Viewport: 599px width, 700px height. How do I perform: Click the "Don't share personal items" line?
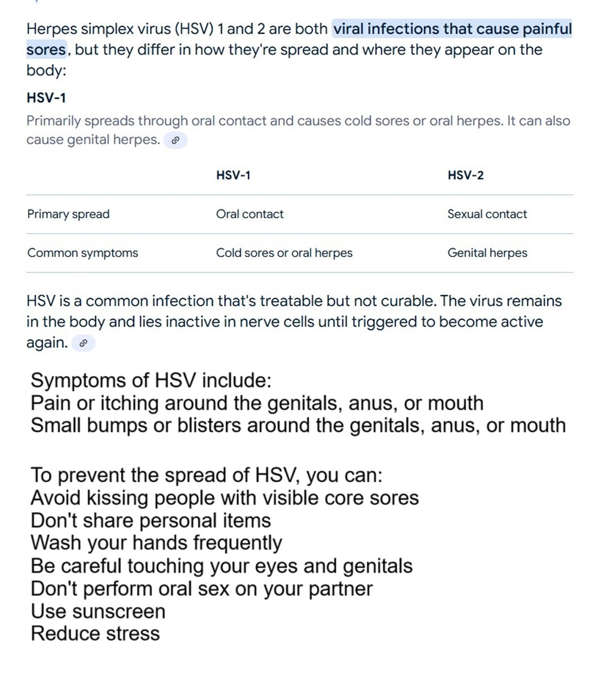pos(151,520)
